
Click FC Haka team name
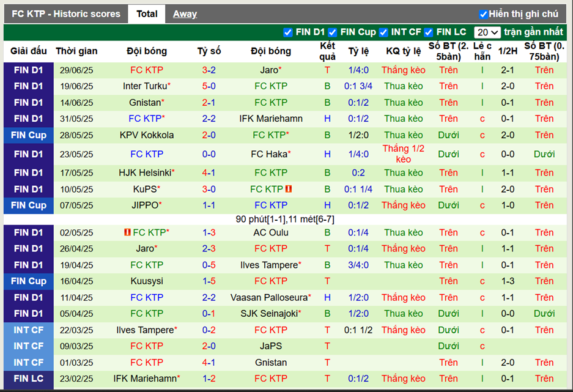point(271,154)
